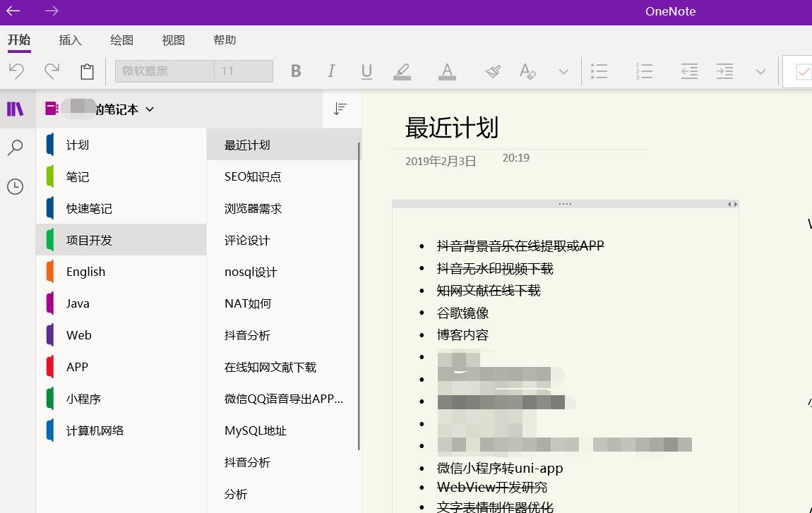Open the SEO知识点 page
The height and width of the screenshot is (513, 812).
282,176
